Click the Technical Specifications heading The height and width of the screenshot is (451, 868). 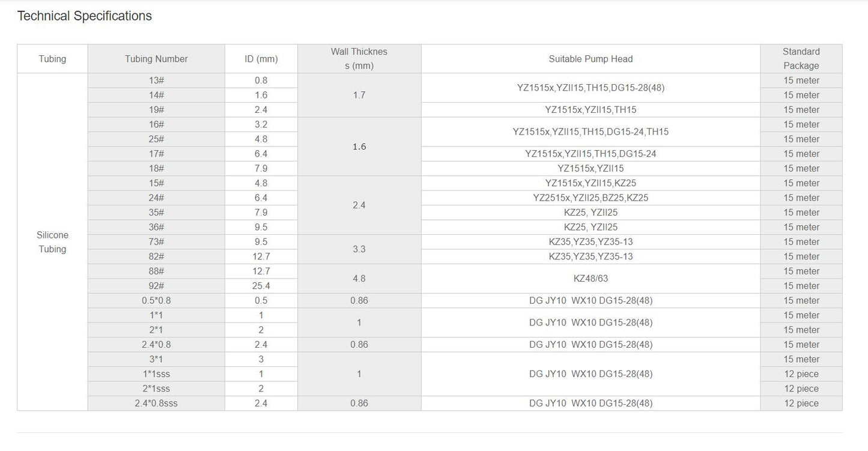pos(85,16)
